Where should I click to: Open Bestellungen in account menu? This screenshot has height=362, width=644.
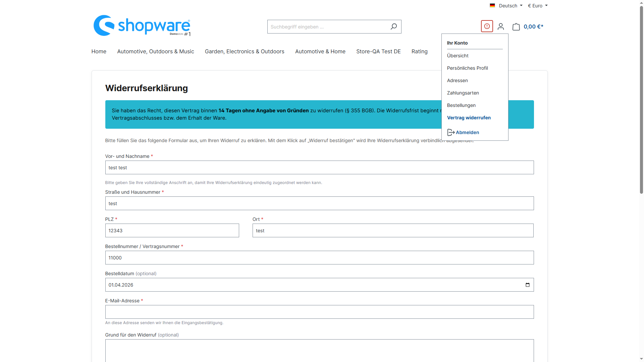[461, 105]
